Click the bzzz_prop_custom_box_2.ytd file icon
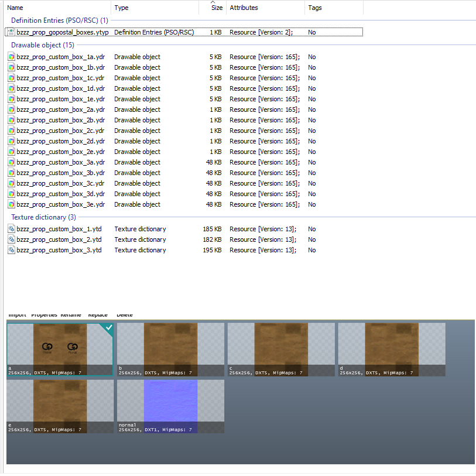This screenshot has width=476, height=476. pyautogui.click(x=11, y=239)
